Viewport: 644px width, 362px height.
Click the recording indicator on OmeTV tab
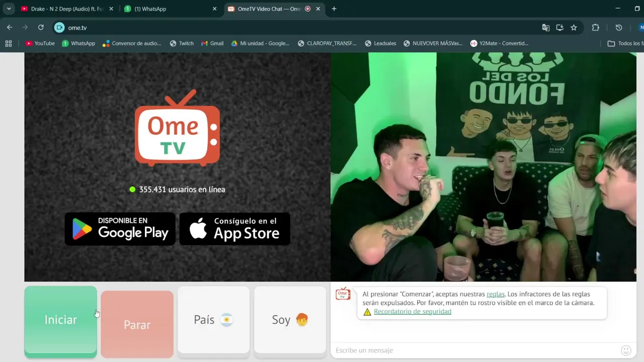308,9
